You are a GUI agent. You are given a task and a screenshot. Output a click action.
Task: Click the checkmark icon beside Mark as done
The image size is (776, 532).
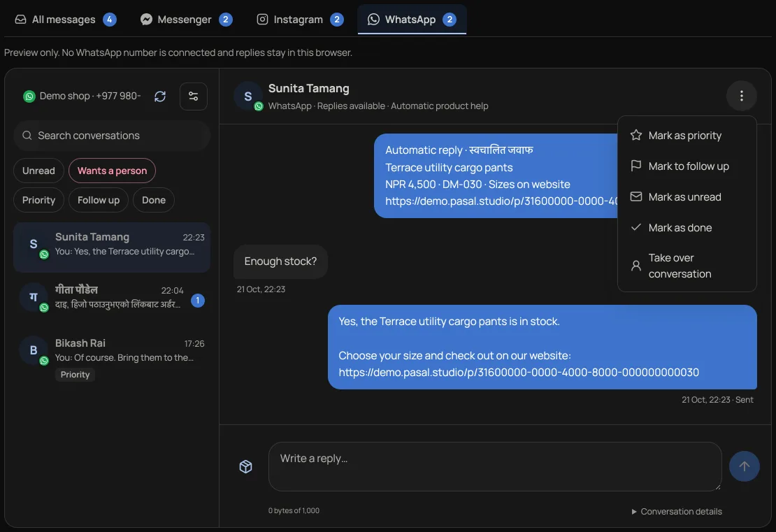[636, 227]
